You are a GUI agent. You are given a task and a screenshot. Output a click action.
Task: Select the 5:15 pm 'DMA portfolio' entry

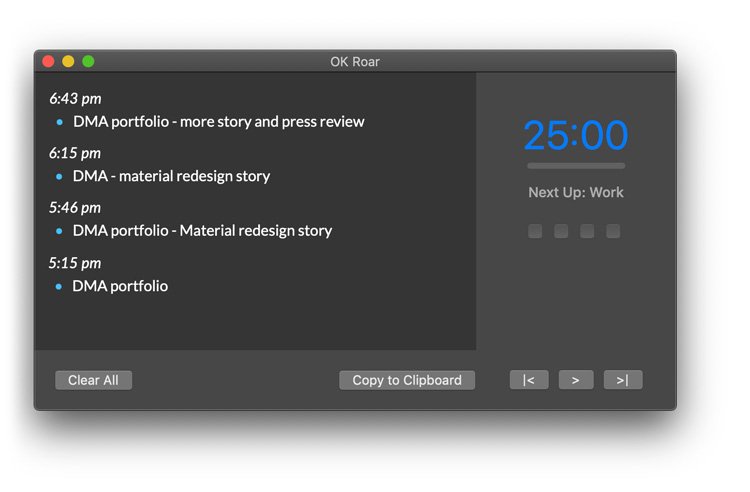coord(120,286)
